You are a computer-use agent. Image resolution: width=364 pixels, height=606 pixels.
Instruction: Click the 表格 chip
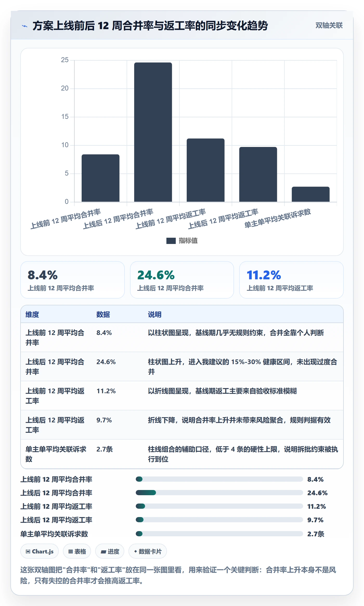(x=77, y=551)
